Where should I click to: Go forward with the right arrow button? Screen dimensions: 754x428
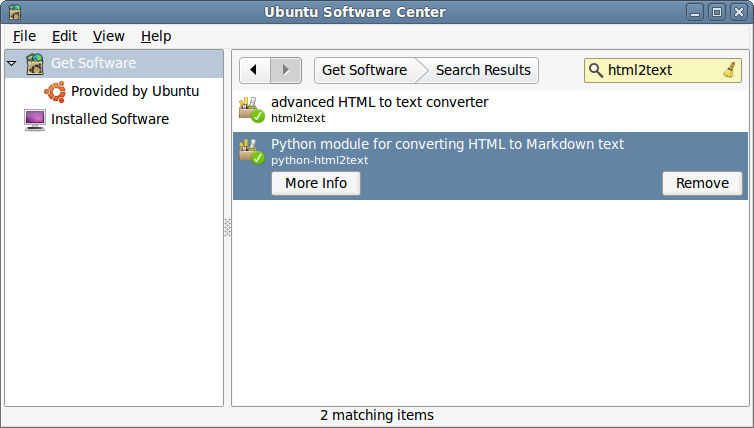pos(286,70)
